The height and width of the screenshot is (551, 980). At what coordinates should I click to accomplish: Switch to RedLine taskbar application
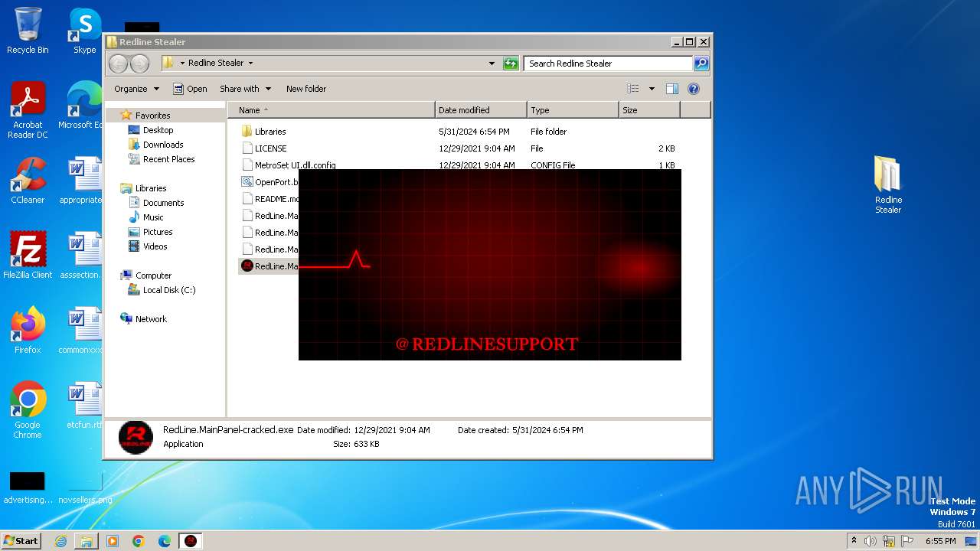click(191, 541)
